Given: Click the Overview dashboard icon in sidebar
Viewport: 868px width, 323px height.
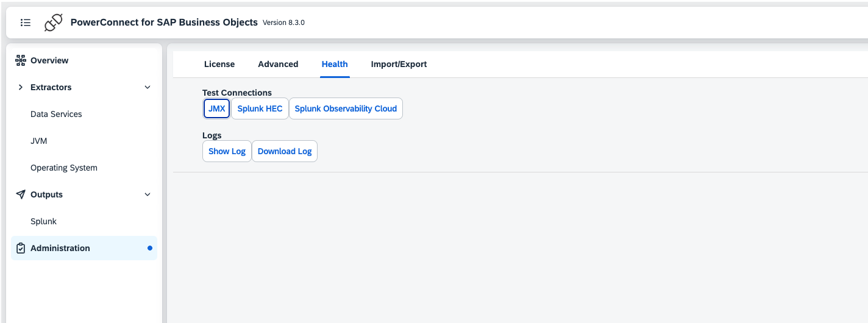Looking at the screenshot, I should pos(21,60).
